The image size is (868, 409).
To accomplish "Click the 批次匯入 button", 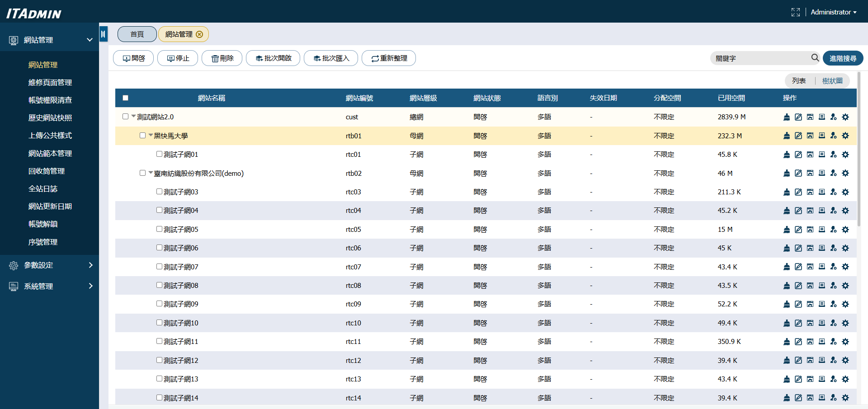I will (331, 58).
